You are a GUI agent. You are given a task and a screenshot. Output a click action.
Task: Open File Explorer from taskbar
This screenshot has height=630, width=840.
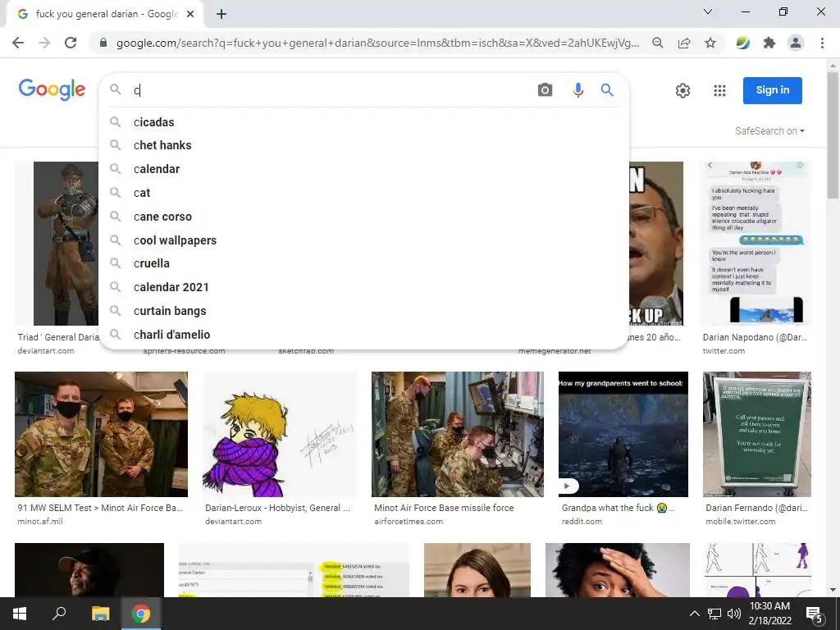point(100,614)
